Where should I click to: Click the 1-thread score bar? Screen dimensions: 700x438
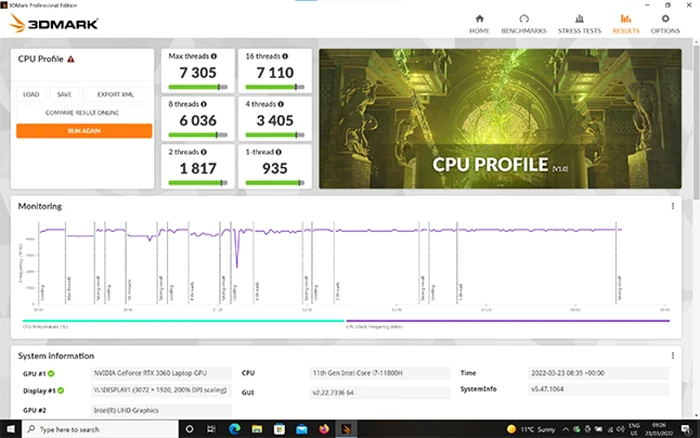[275, 183]
